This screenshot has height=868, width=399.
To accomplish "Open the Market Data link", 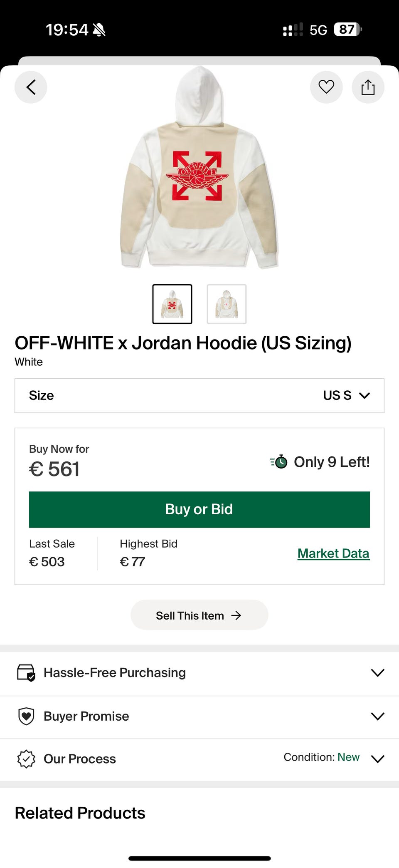I will [333, 553].
